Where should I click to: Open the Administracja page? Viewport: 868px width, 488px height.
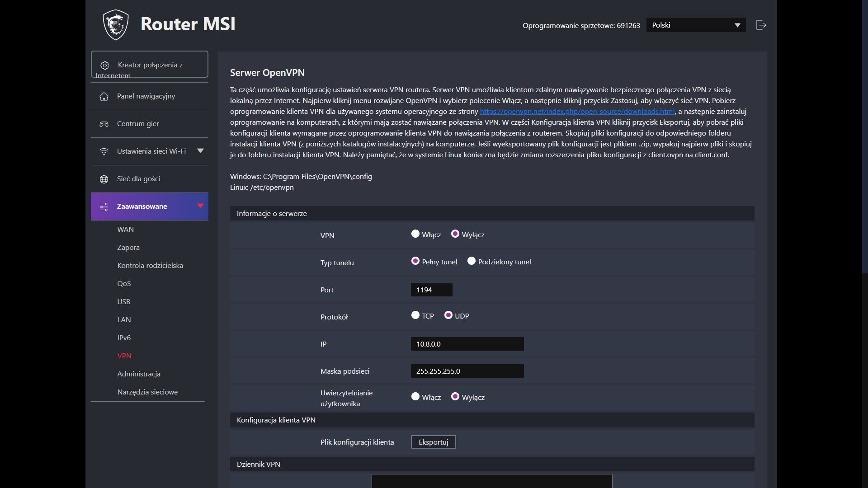[139, 374]
